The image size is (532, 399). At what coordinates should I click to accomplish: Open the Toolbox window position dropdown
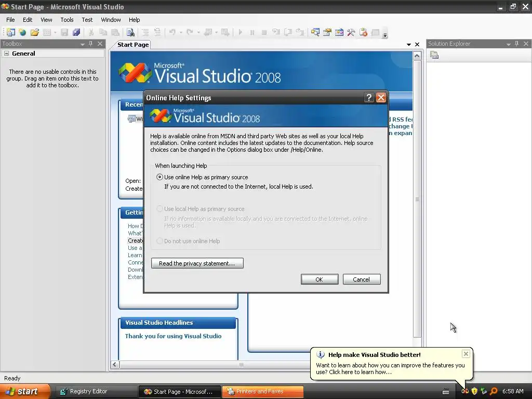coord(83,44)
